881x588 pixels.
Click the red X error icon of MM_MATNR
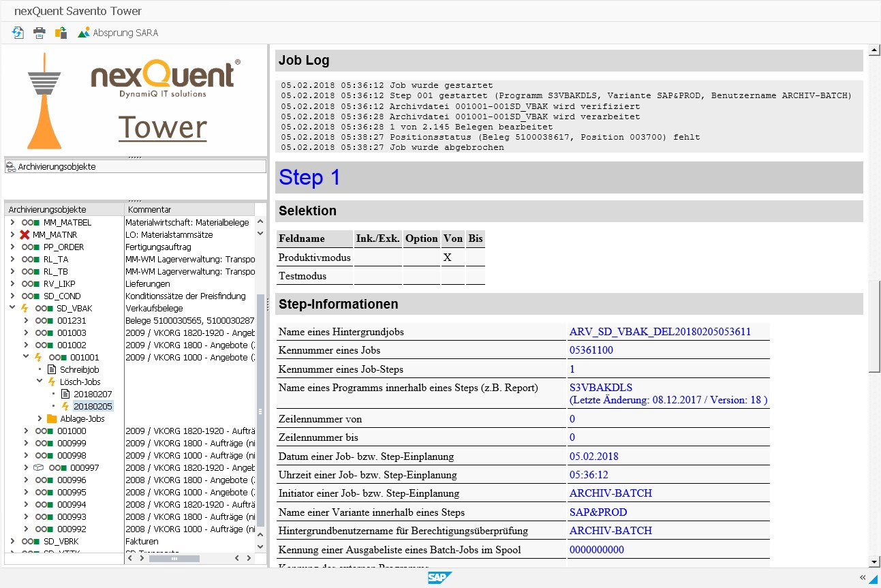pos(25,234)
